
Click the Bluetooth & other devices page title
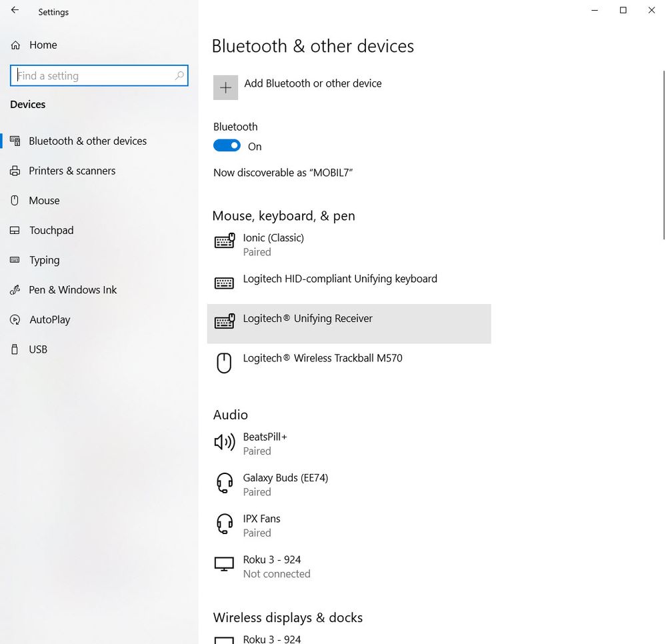point(313,46)
